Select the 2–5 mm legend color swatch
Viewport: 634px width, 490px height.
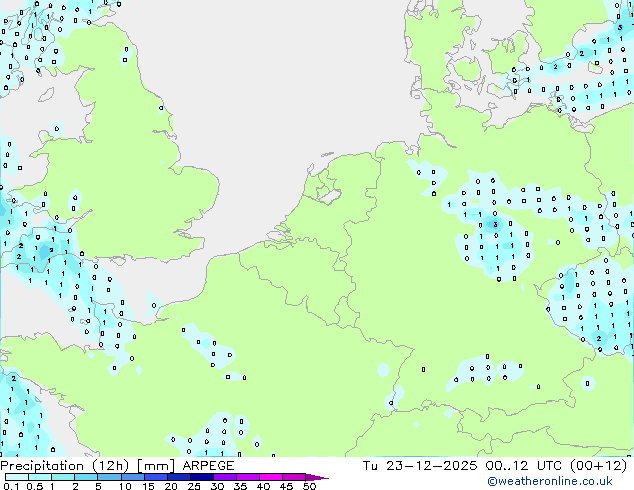pyautogui.click(x=86, y=477)
